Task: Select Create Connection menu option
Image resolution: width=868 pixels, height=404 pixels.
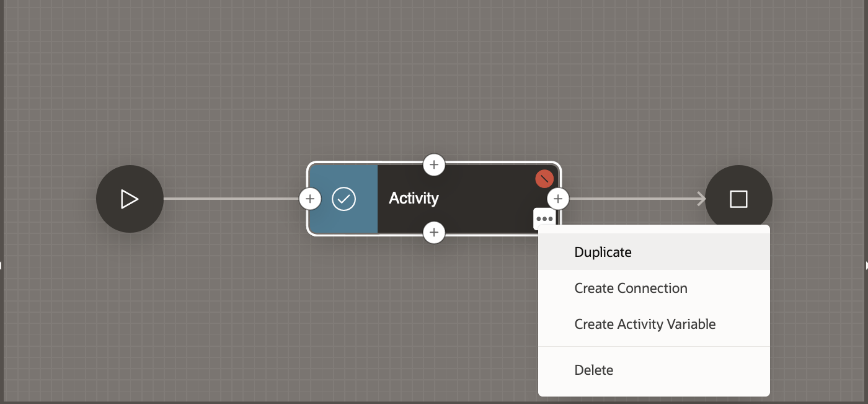Action: [631, 288]
